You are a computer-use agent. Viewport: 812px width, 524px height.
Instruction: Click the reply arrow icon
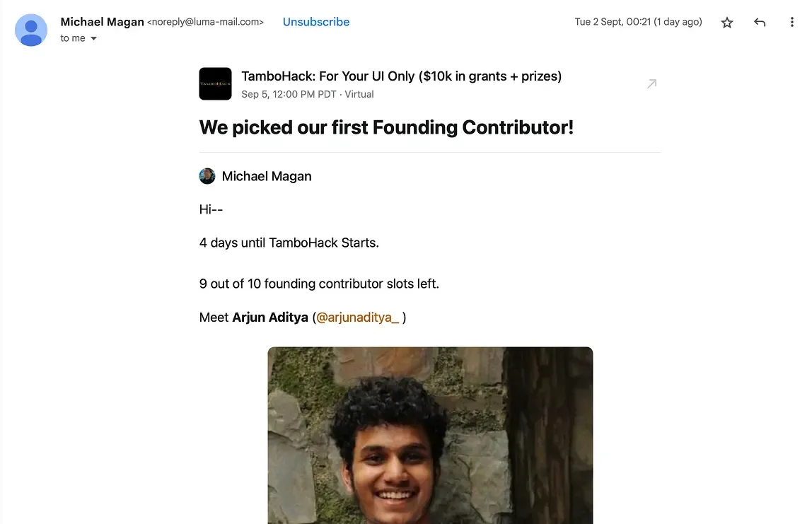760,23
